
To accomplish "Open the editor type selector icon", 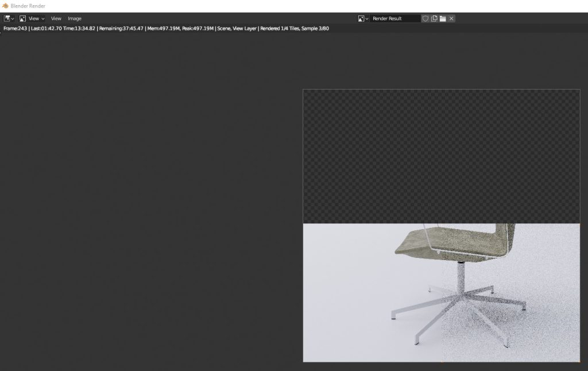I will click(x=9, y=18).
